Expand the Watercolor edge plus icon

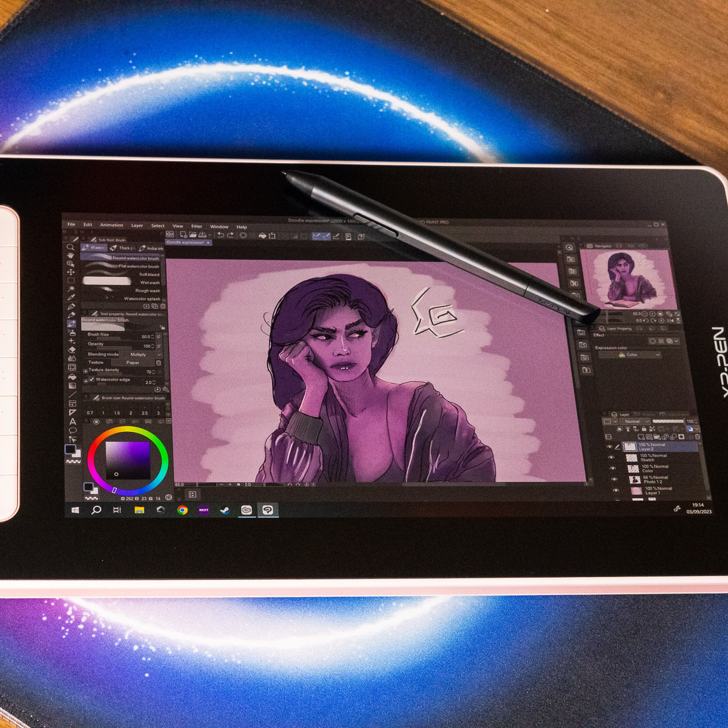coord(86,381)
